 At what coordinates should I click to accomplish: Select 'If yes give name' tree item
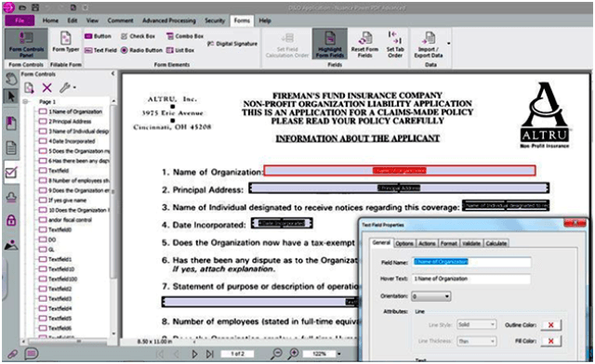(62, 201)
